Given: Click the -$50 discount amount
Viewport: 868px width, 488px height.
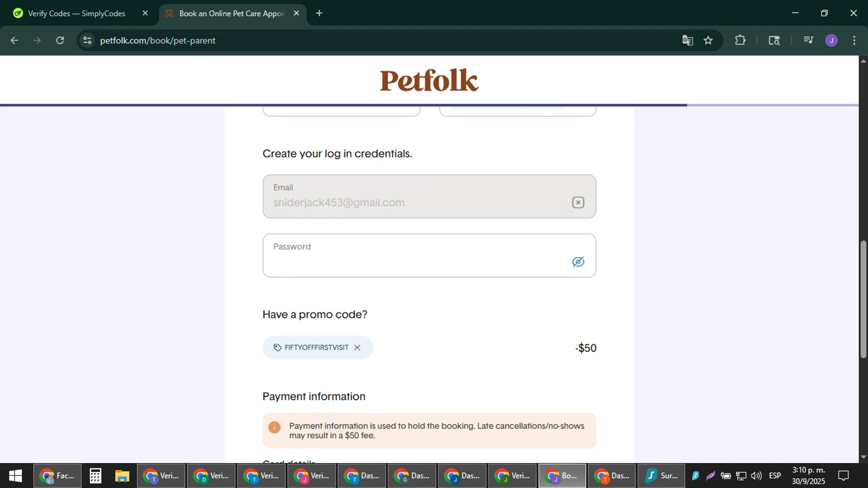Looking at the screenshot, I should [x=586, y=348].
